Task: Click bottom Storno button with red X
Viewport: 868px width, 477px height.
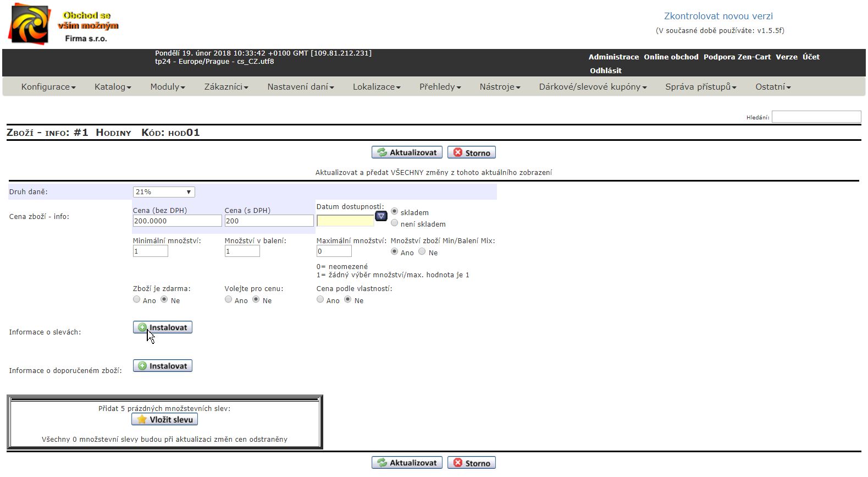Action: coord(471,463)
